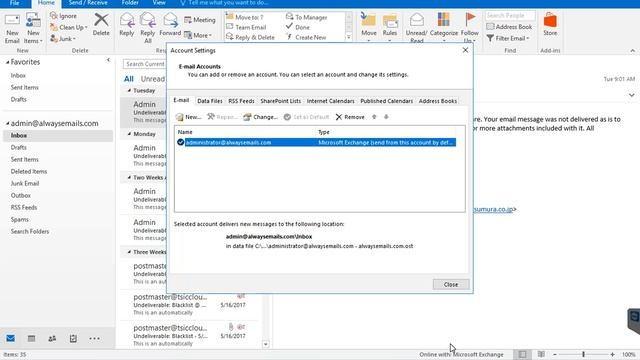640x360 pixels.
Task: Open the Spams folder
Action: pos(20,220)
